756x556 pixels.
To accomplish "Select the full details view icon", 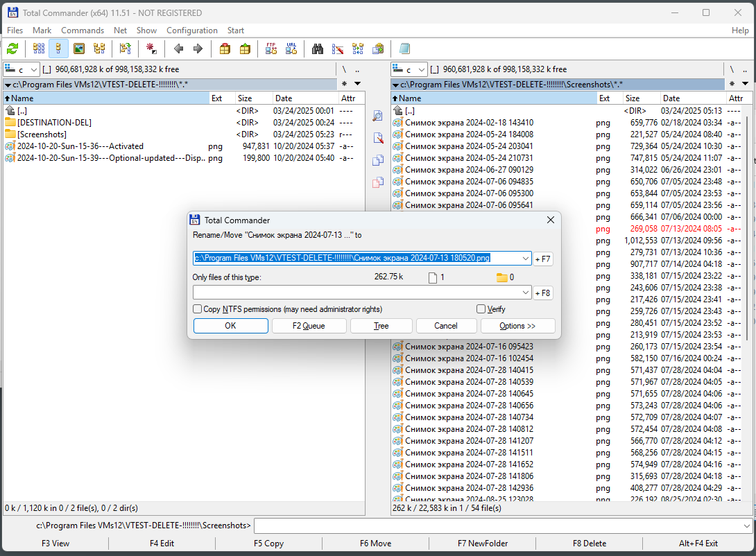I will pyautogui.click(x=58, y=49).
